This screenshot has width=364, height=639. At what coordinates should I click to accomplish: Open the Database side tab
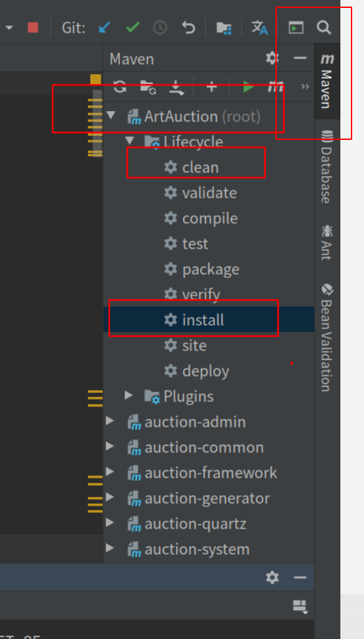[327, 166]
